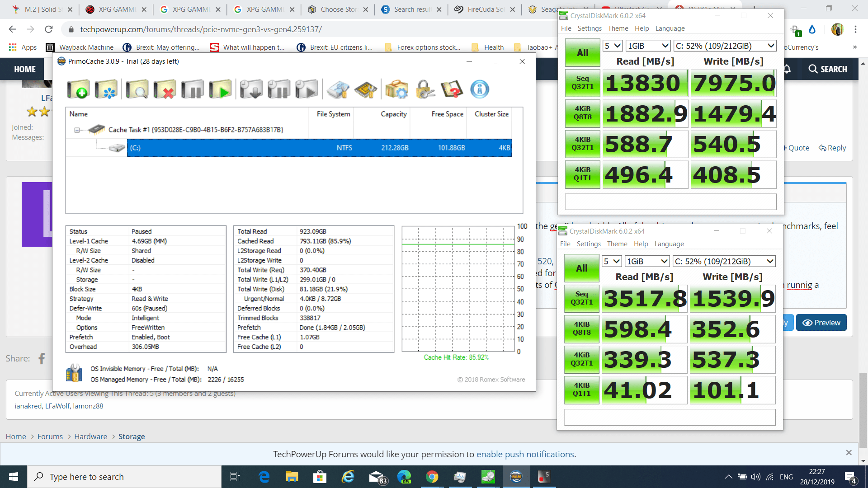Share thread via Facebook icon
The width and height of the screenshot is (868, 488).
(x=42, y=358)
